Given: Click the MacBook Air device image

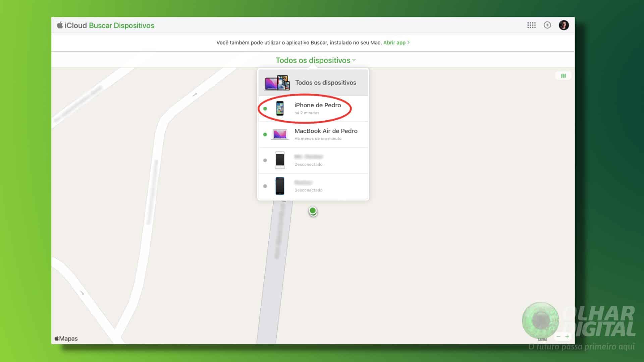Looking at the screenshot, I should (280, 134).
